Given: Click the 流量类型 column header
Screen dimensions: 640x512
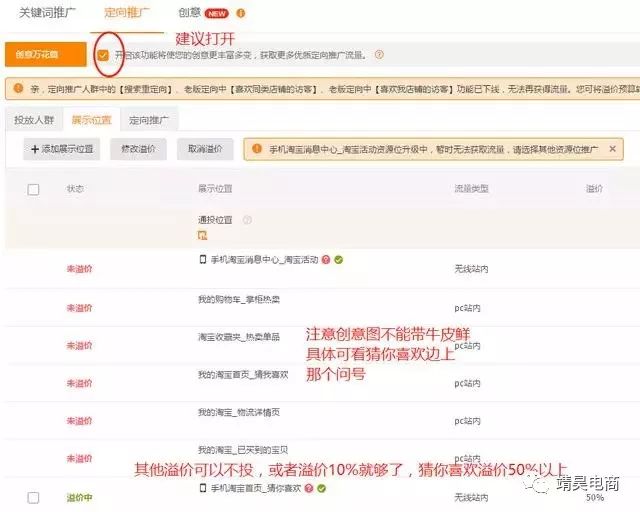Looking at the screenshot, I should click(x=471, y=189).
